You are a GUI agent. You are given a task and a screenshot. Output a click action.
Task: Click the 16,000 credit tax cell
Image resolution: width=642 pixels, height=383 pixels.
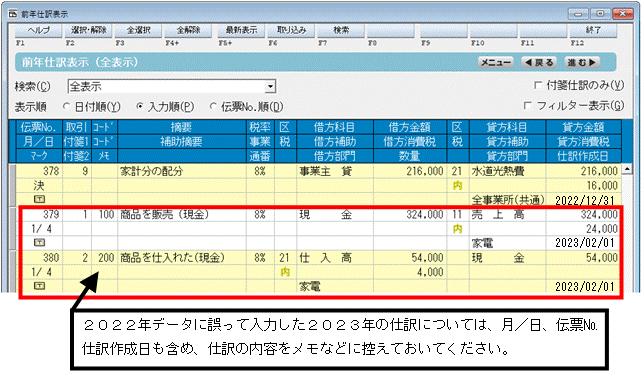point(583,186)
